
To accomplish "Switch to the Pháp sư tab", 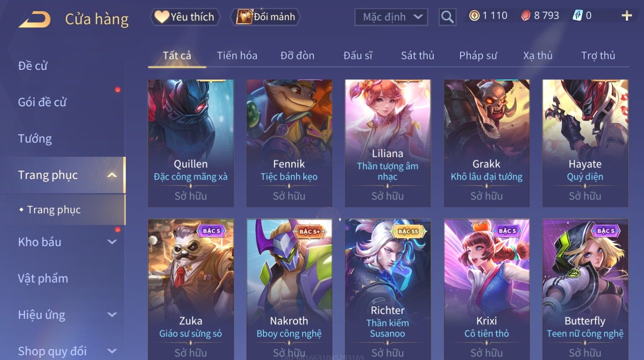I will coord(478,56).
